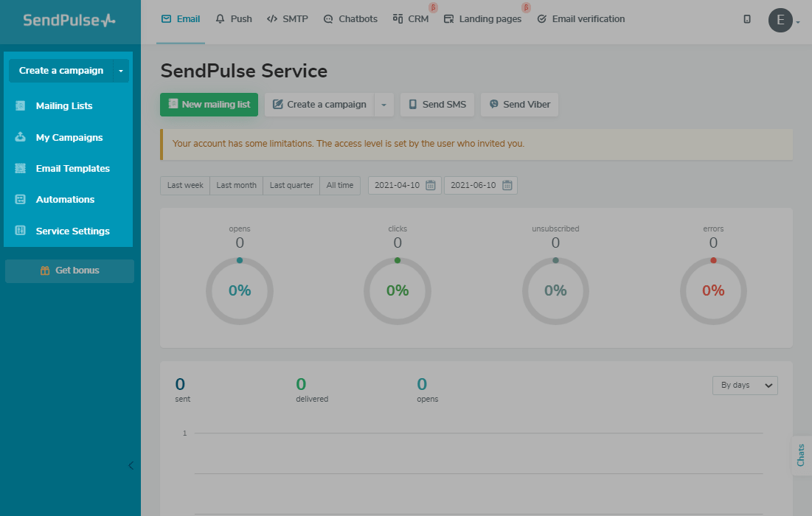Click the SendPulse Service heading
The height and width of the screenshot is (516, 812).
[x=244, y=71]
